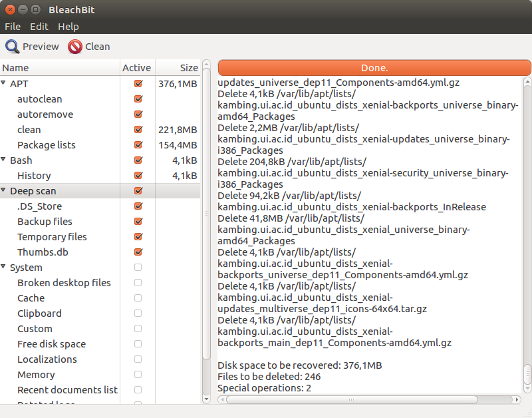Enable the System checkbox
The image size is (532, 418).
coord(138,267)
